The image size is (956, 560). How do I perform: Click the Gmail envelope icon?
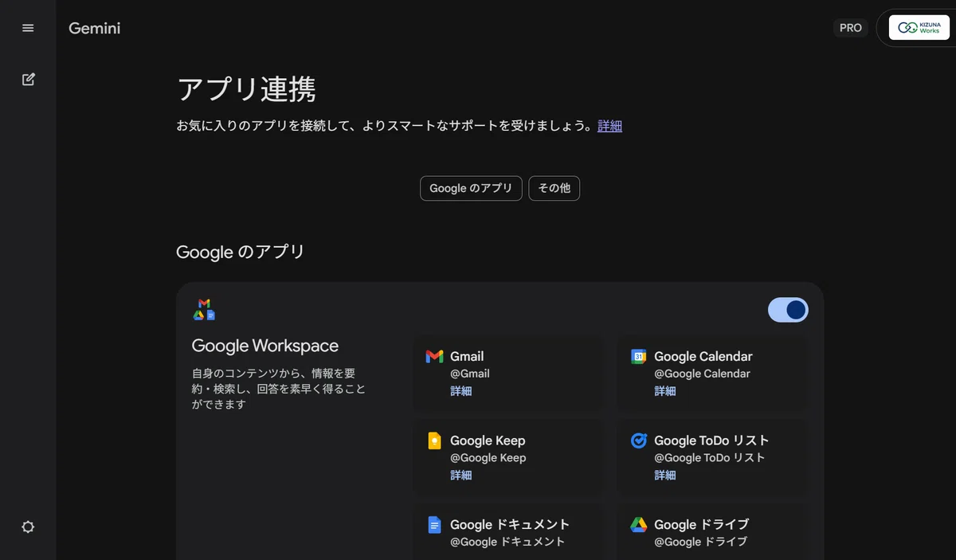coord(434,356)
